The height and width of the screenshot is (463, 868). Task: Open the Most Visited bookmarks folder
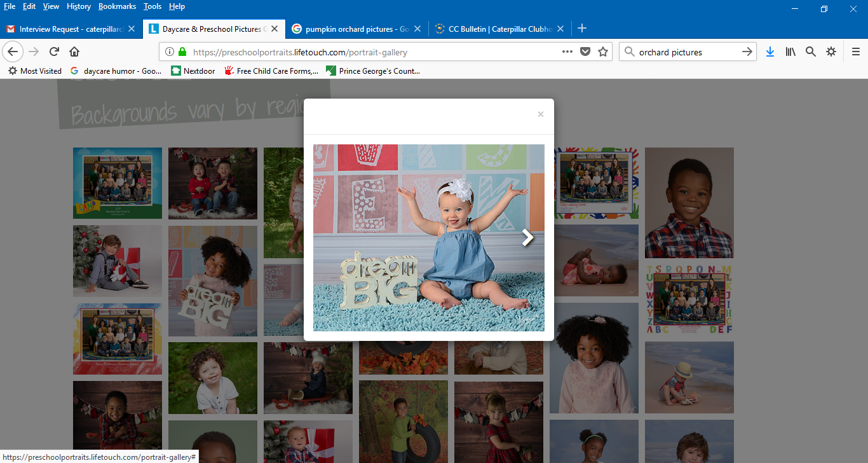[35, 71]
